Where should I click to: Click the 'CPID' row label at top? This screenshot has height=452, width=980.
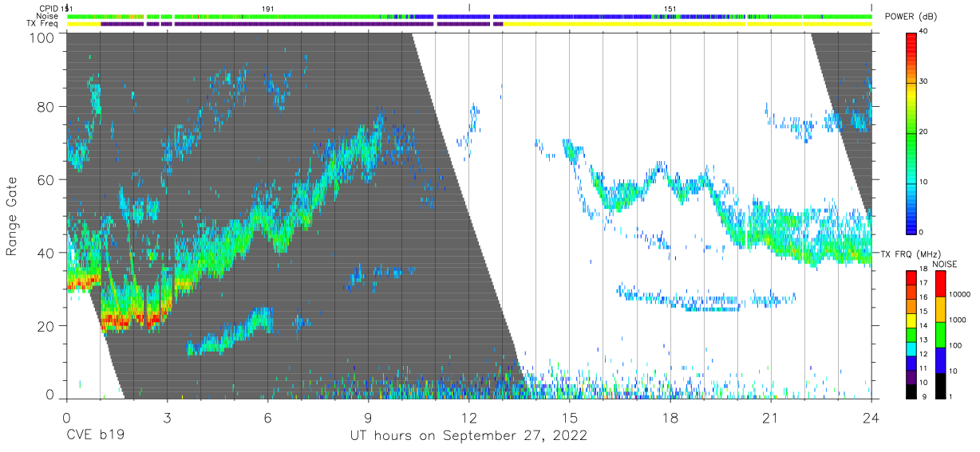49,9
